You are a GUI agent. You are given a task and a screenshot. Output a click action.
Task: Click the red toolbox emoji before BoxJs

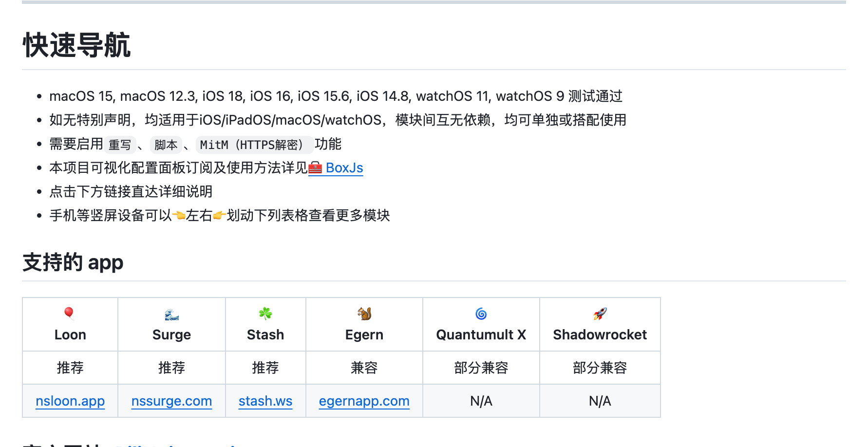pyautogui.click(x=316, y=168)
